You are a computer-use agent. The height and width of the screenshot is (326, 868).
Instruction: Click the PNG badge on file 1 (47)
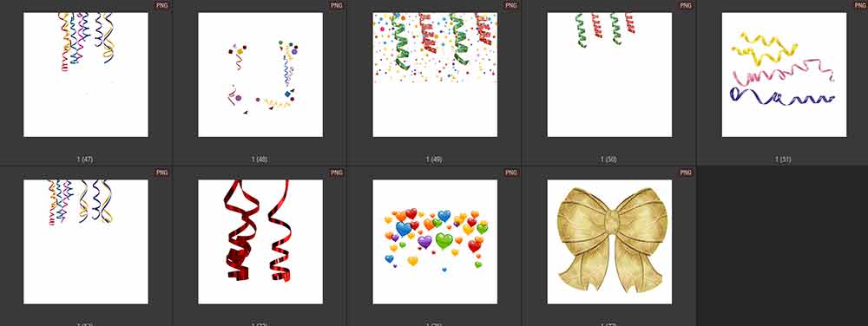(x=161, y=5)
